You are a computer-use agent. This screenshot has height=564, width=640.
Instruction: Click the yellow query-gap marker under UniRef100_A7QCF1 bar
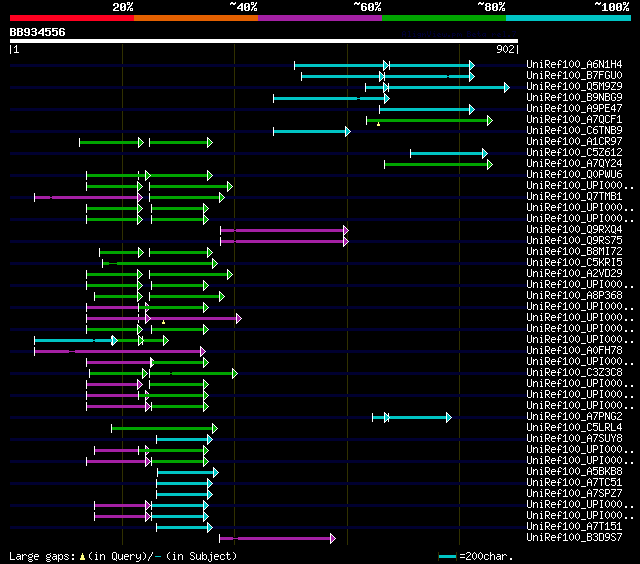[378, 124]
